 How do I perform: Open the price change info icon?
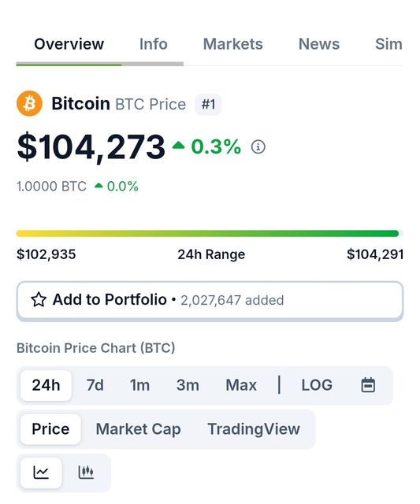click(x=258, y=147)
